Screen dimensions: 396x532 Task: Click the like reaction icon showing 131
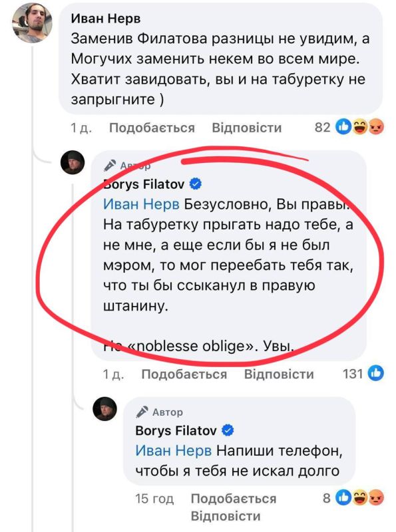pyautogui.click(x=377, y=374)
